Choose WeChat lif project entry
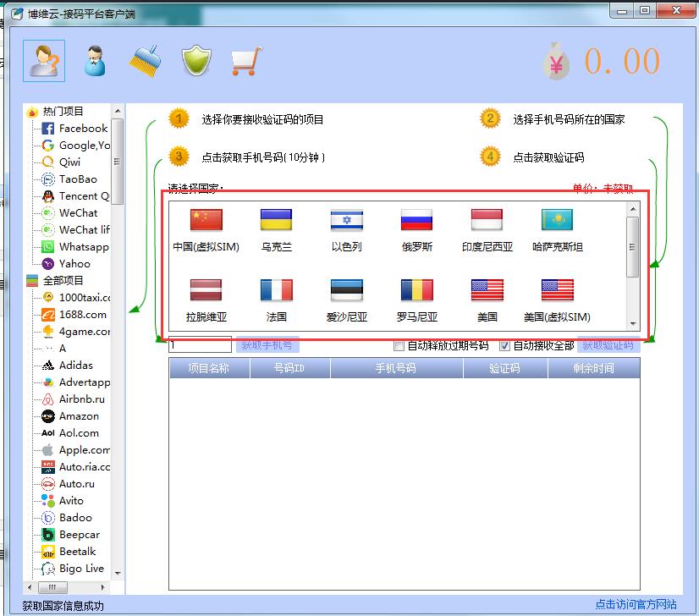 click(75, 230)
